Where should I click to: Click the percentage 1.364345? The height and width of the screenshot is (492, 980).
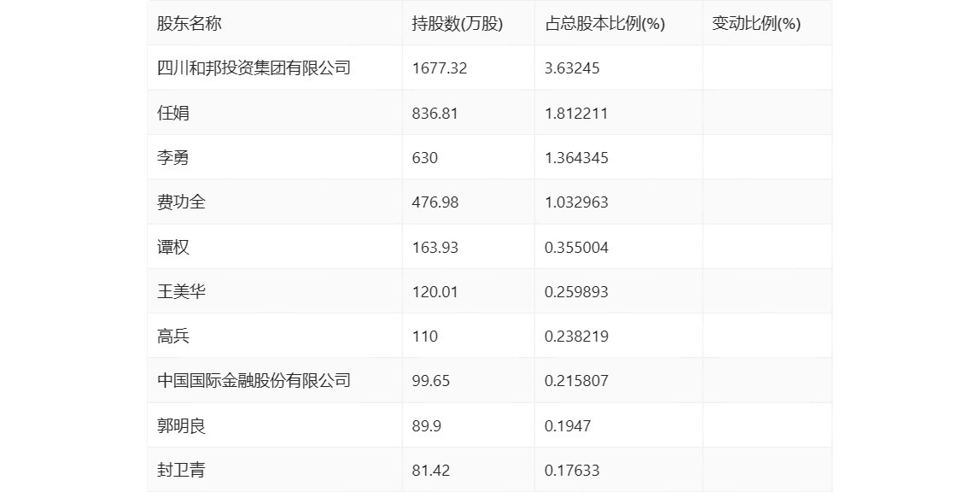[576, 157]
